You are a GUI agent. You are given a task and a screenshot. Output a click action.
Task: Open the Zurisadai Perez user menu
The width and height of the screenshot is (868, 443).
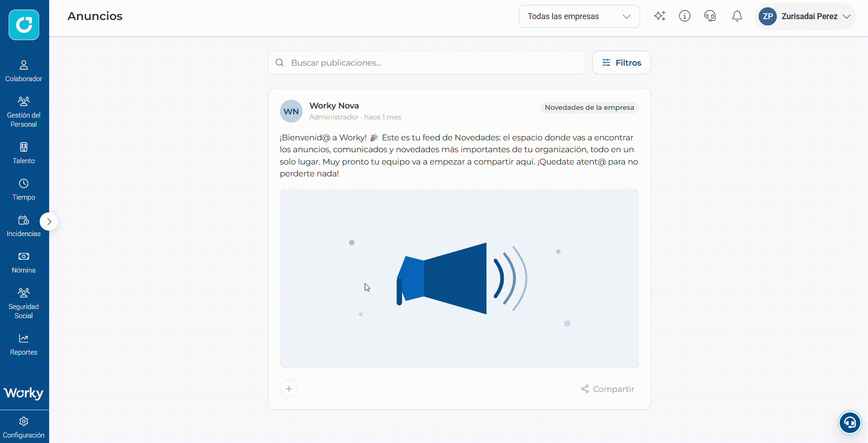[x=805, y=16]
